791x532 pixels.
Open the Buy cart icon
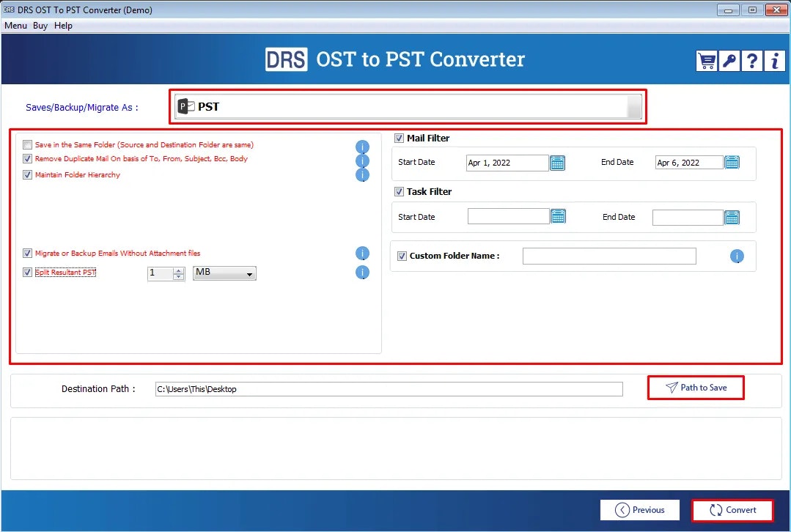(x=706, y=61)
